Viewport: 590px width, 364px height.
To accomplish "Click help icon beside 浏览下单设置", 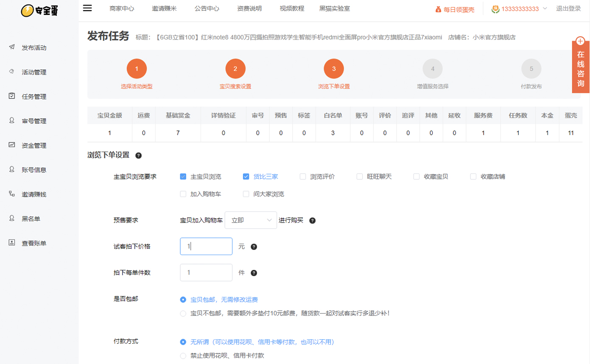I will tap(138, 156).
